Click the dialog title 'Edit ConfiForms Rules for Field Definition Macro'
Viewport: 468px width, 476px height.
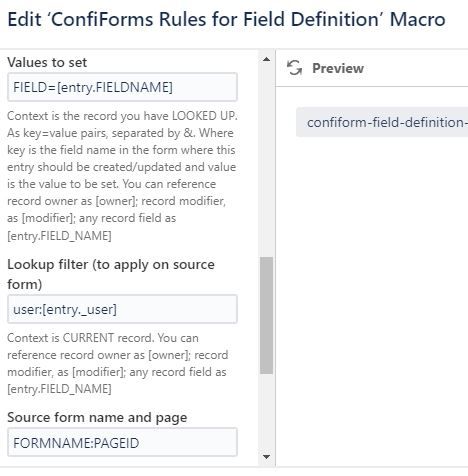pyautogui.click(x=226, y=19)
